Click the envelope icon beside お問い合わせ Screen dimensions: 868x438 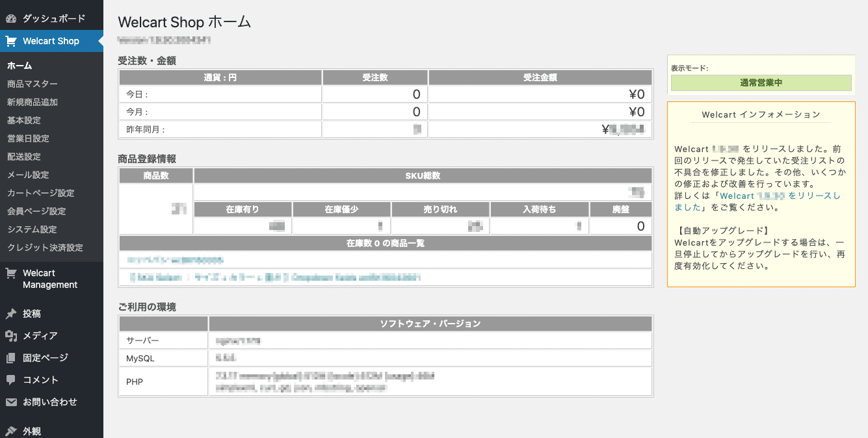[11, 402]
